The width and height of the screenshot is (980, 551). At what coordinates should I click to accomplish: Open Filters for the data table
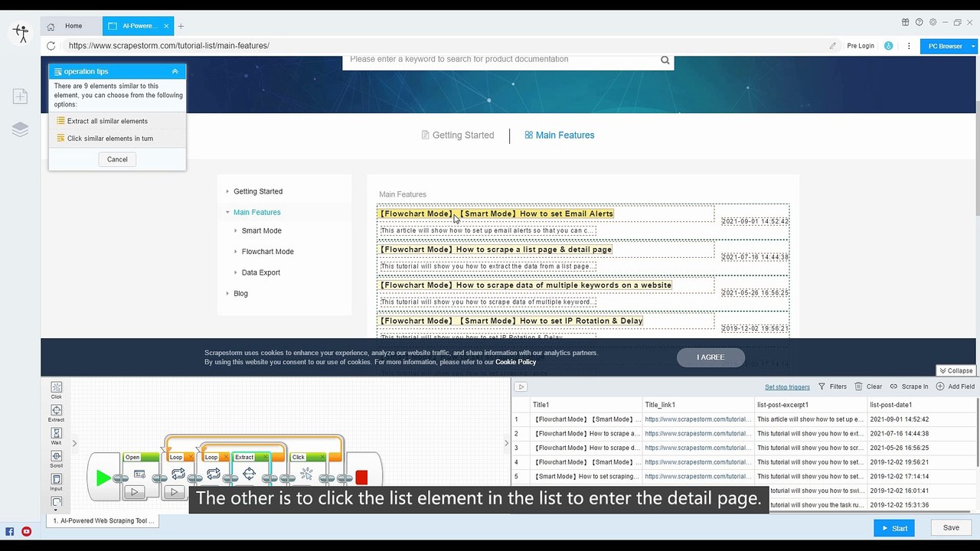point(832,387)
